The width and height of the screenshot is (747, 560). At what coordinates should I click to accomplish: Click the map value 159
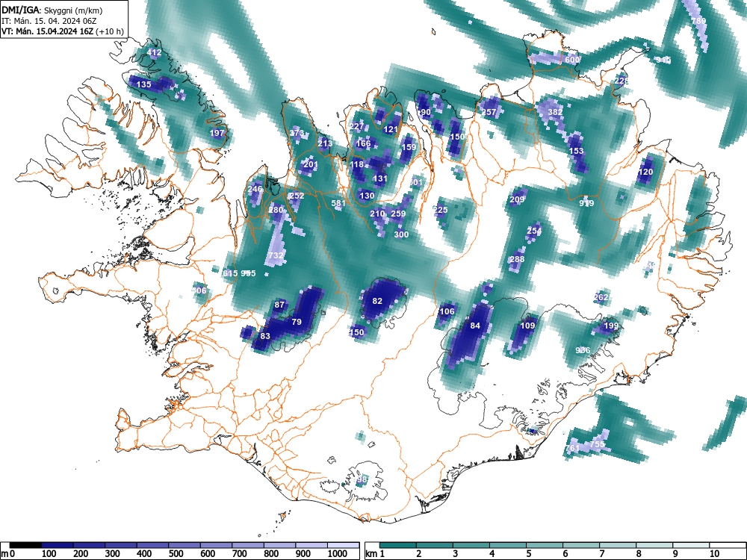pos(409,146)
